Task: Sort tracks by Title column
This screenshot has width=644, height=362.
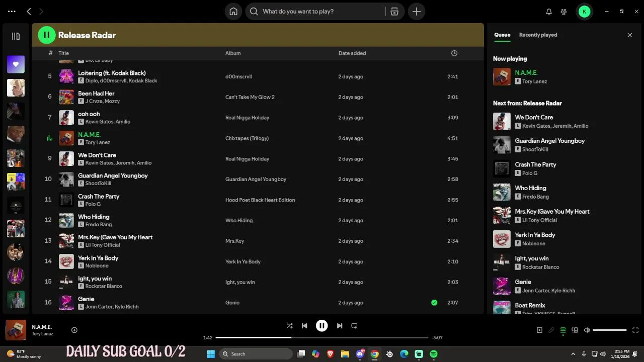Action: point(63,53)
